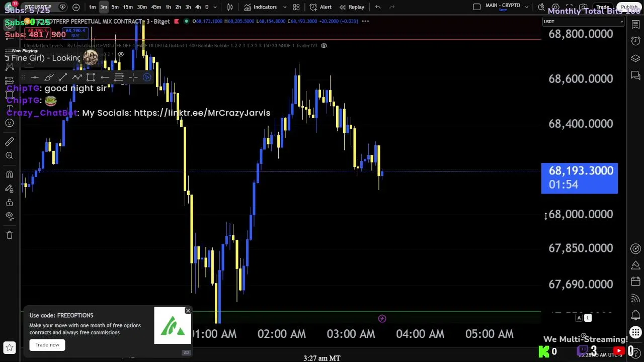The width and height of the screenshot is (644, 362).
Task: Click the Trade button
Action: 603,7
